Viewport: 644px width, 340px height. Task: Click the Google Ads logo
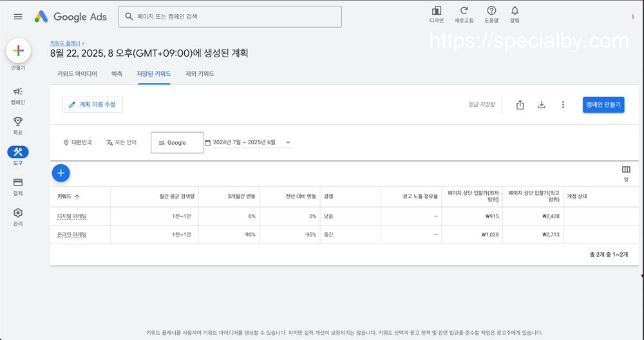(x=71, y=17)
